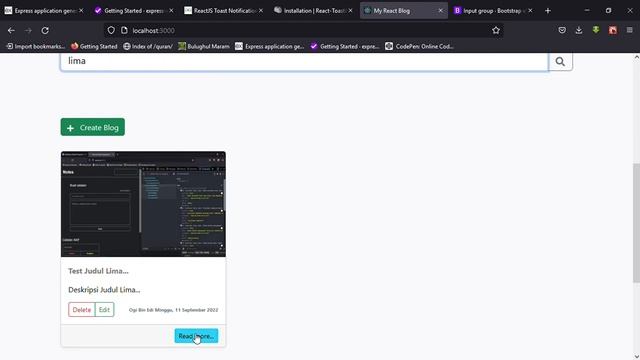Focus the search field containing 'lima'
Image resolution: width=640 pixels, height=360 pixels.
click(304, 62)
